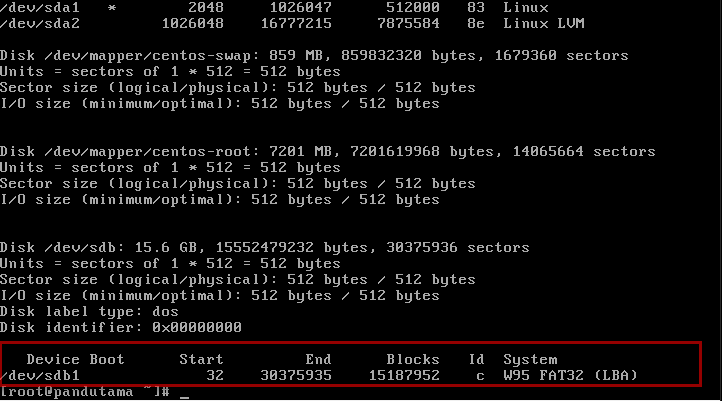The height and width of the screenshot is (401, 722).
Task: Click the System column header
Action: (x=530, y=359)
